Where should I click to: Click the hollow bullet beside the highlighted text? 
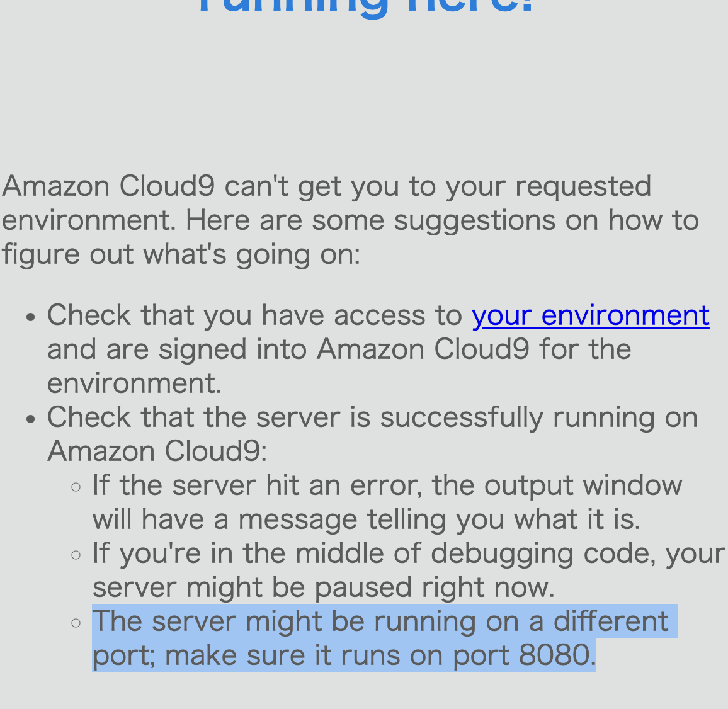click(x=76, y=623)
